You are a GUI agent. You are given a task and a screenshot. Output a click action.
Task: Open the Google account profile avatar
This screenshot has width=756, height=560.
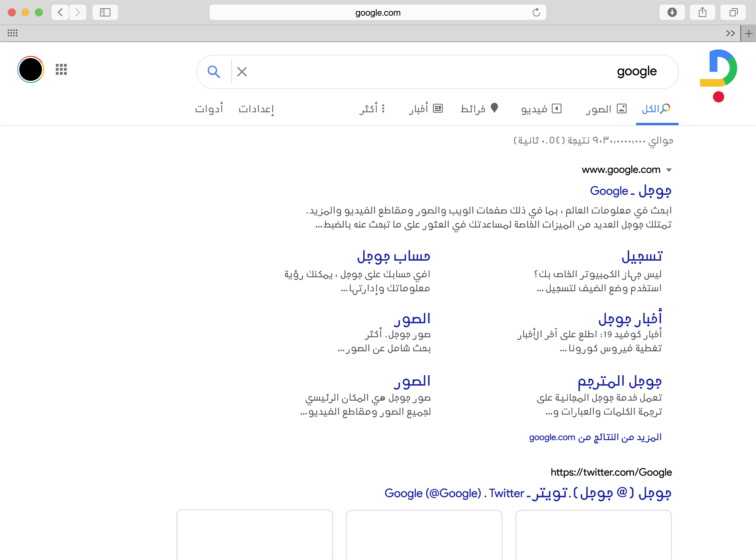coord(31,70)
